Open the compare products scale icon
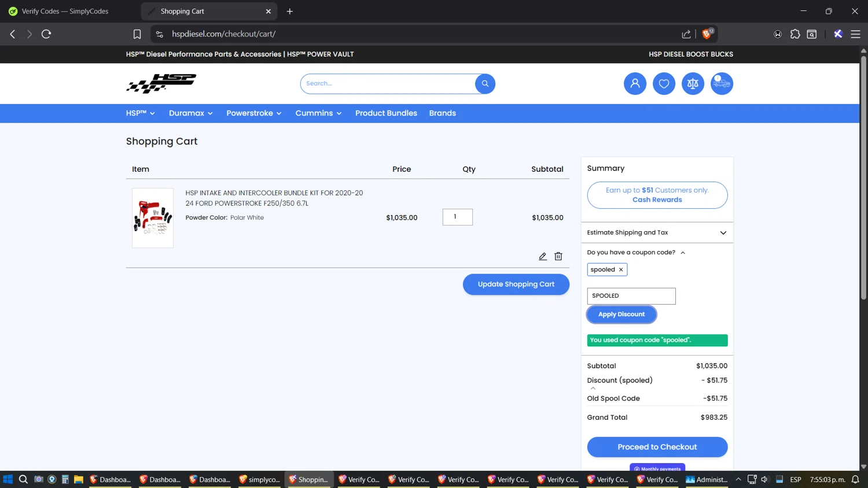 pos(693,84)
